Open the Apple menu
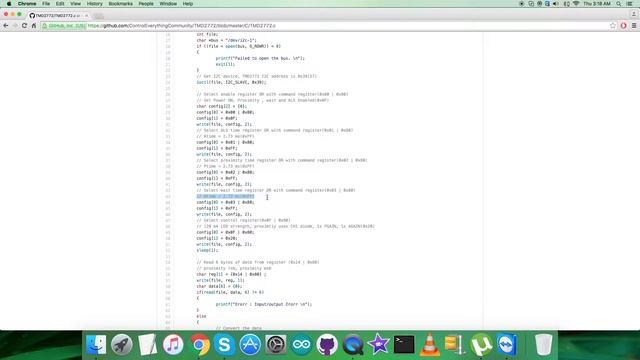This screenshot has height=360, width=640. click(x=9, y=4)
